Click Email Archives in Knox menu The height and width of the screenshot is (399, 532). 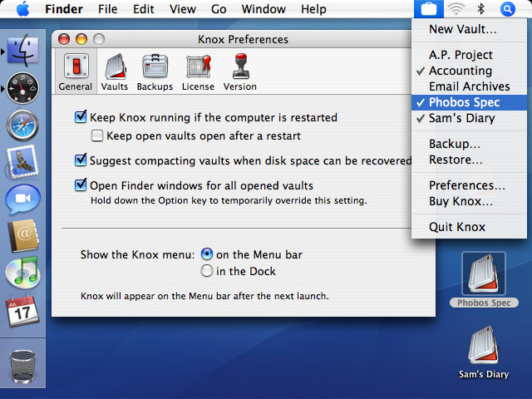tap(469, 86)
